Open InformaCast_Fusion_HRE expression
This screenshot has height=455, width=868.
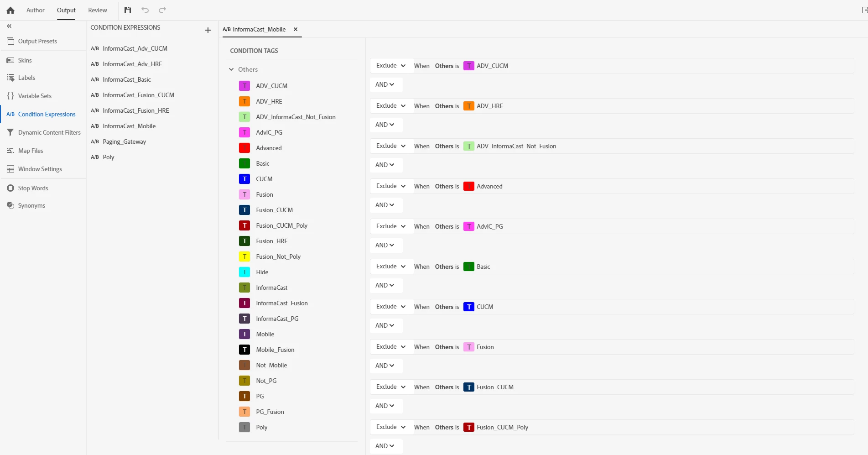[136, 110]
